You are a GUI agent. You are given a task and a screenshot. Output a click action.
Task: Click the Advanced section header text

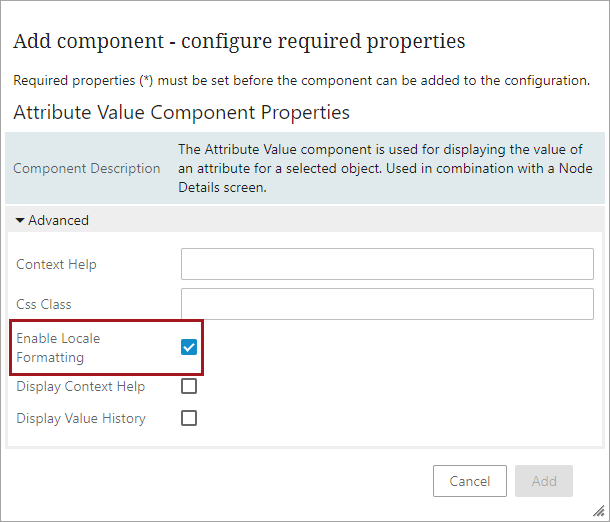pos(58,221)
